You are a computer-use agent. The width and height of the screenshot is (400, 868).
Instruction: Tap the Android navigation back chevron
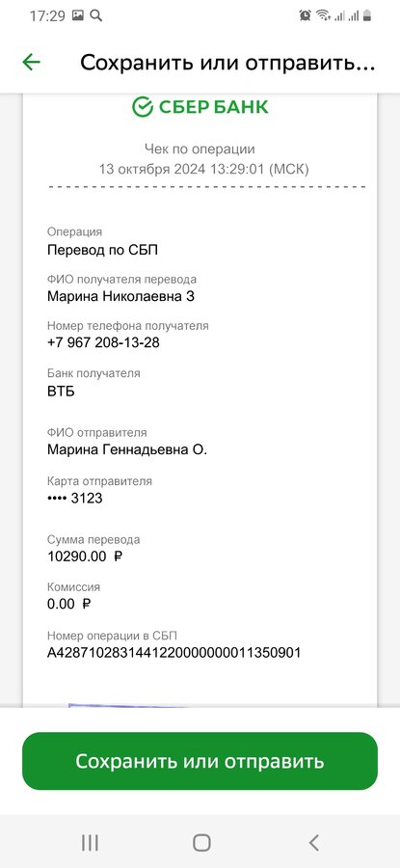[313, 843]
